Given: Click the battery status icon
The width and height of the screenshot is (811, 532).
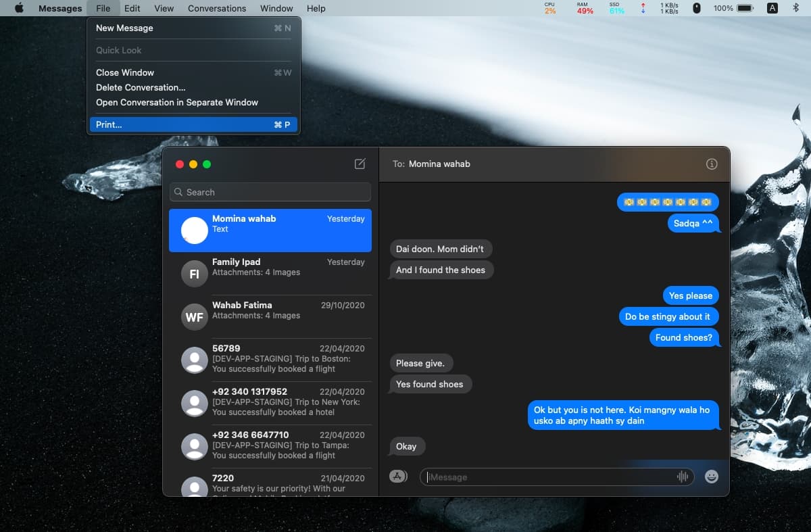Looking at the screenshot, I should (745, 8).
